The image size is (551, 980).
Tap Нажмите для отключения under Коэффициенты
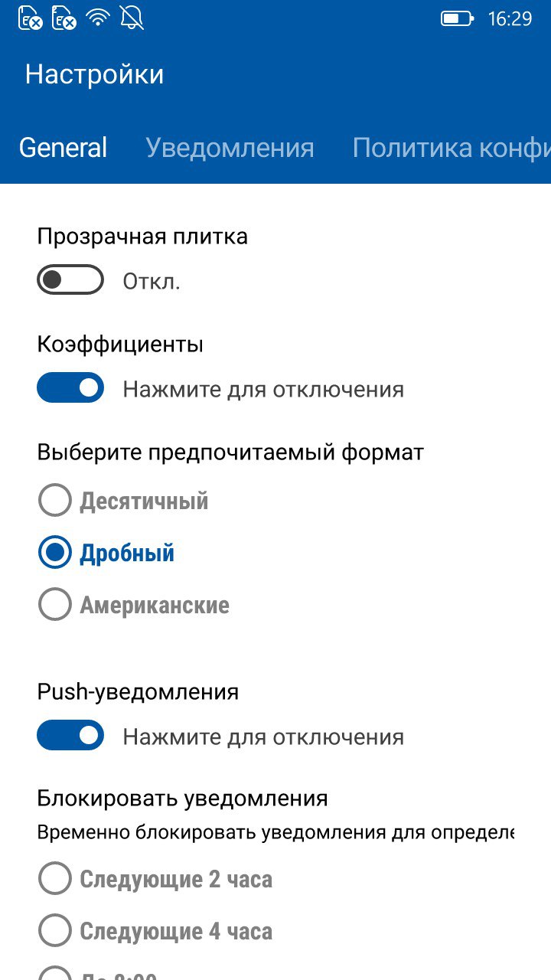pos(263,390)
